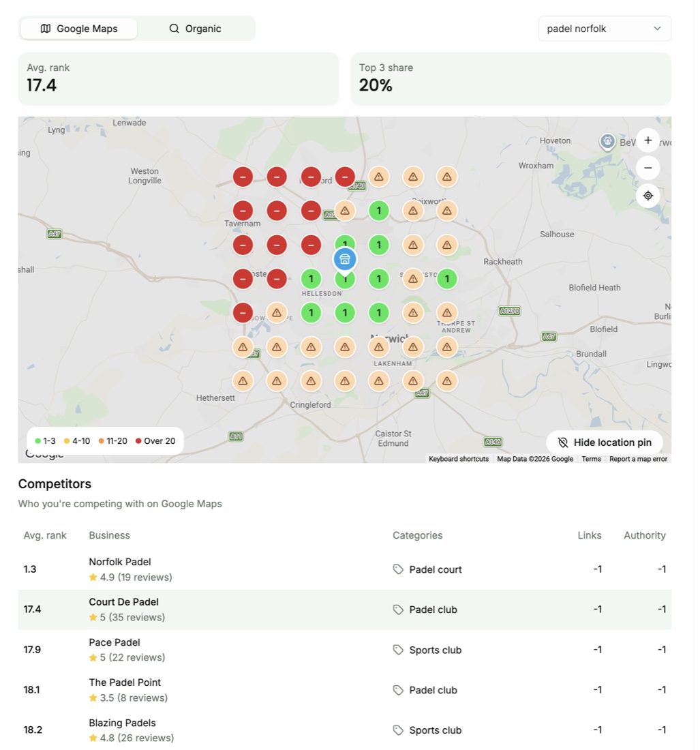Click Report a map error link

[639, 459]
